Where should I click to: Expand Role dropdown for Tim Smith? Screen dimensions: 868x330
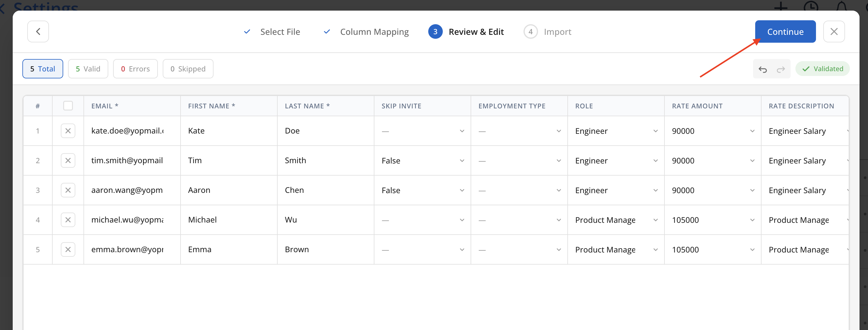click(655, 161)
